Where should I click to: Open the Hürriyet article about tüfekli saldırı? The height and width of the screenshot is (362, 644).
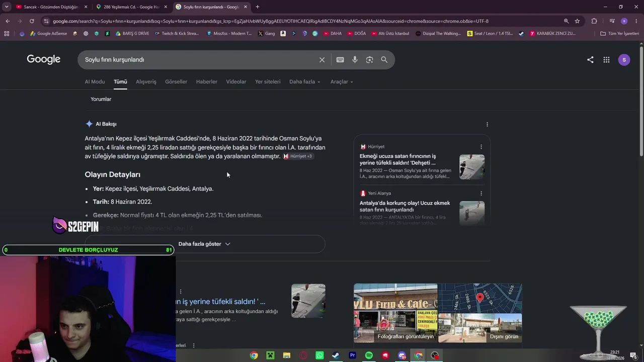[398, 159]
